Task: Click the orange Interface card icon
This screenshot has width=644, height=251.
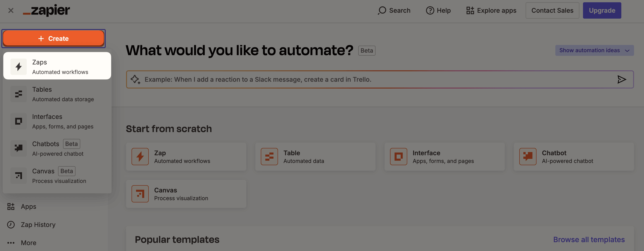Action: [x=398, y=157]
